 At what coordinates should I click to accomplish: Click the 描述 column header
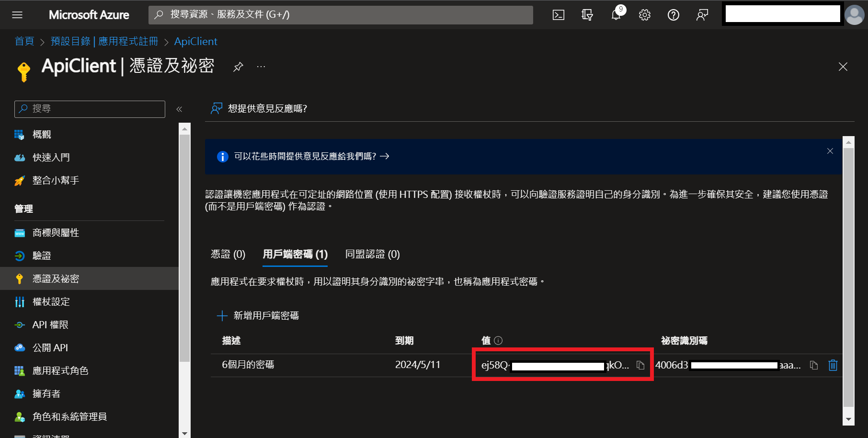tap(231, 341)
